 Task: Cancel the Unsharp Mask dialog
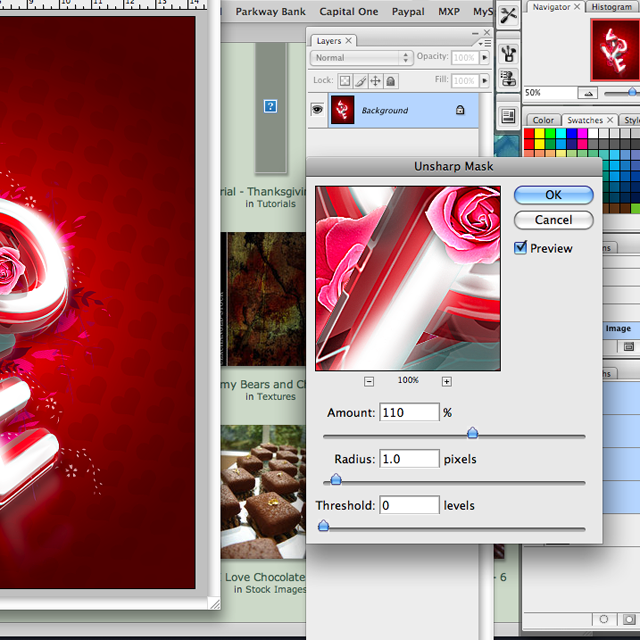click(x=553, y=220)
